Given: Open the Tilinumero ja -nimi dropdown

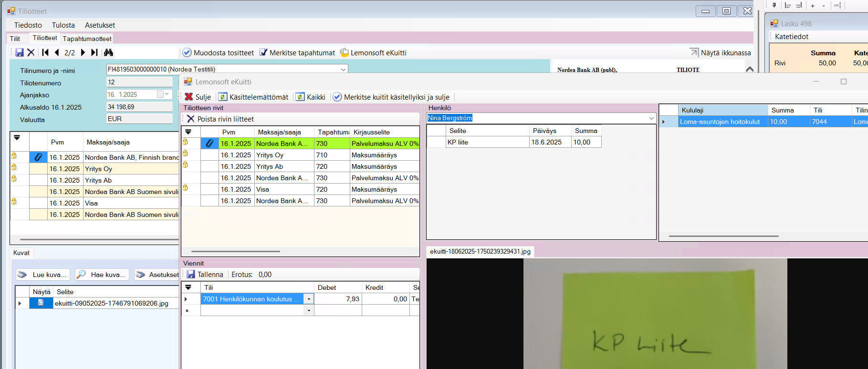Looking at the screenshot, I should pyautogui.click(x=343, y=70).
